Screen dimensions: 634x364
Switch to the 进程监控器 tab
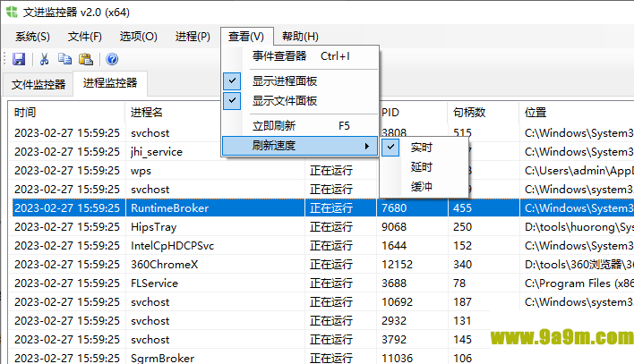[x=110, y=83]
